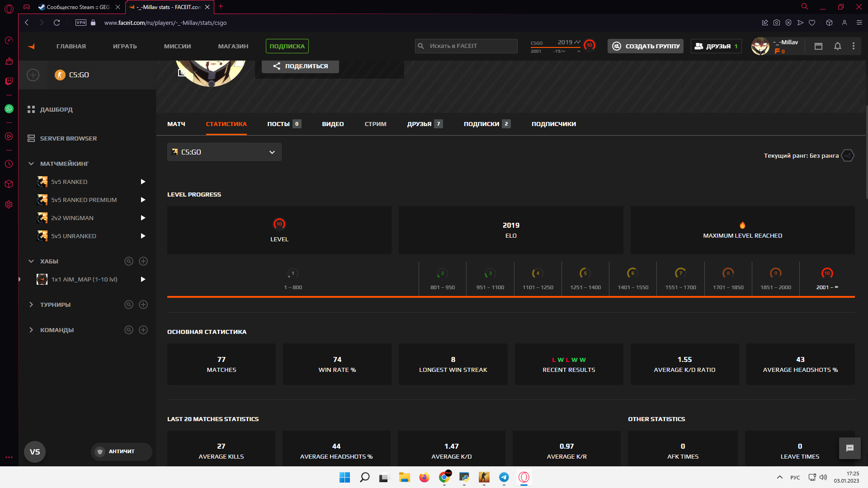Click the level 10 badge in header
This screenshot has width=868, height=488.
[589, 45]
